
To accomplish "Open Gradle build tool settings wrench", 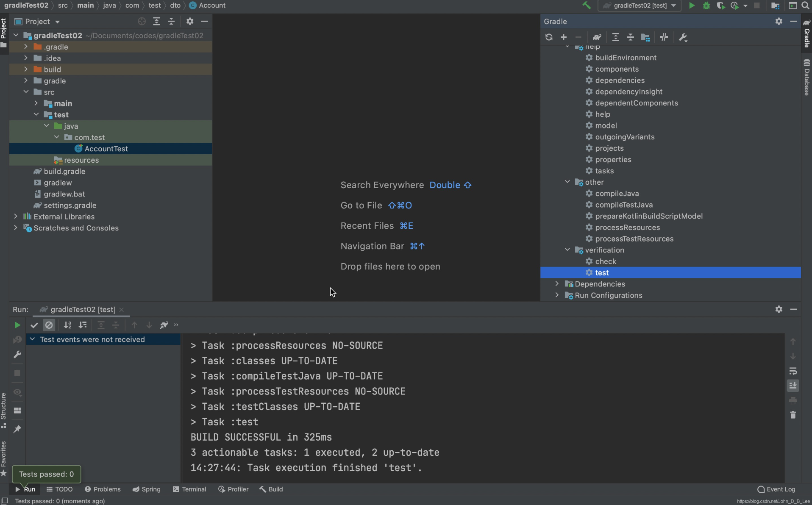I will tap(683, 37).
